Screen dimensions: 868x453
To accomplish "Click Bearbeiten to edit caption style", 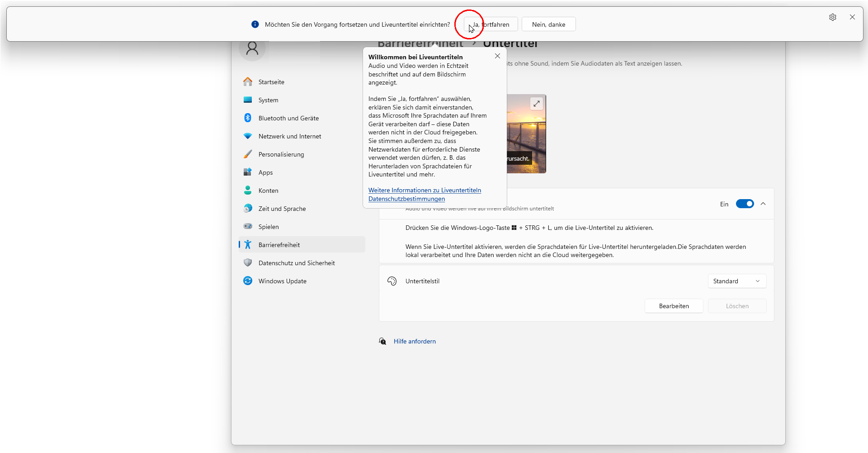I will [x=674, y=306].
